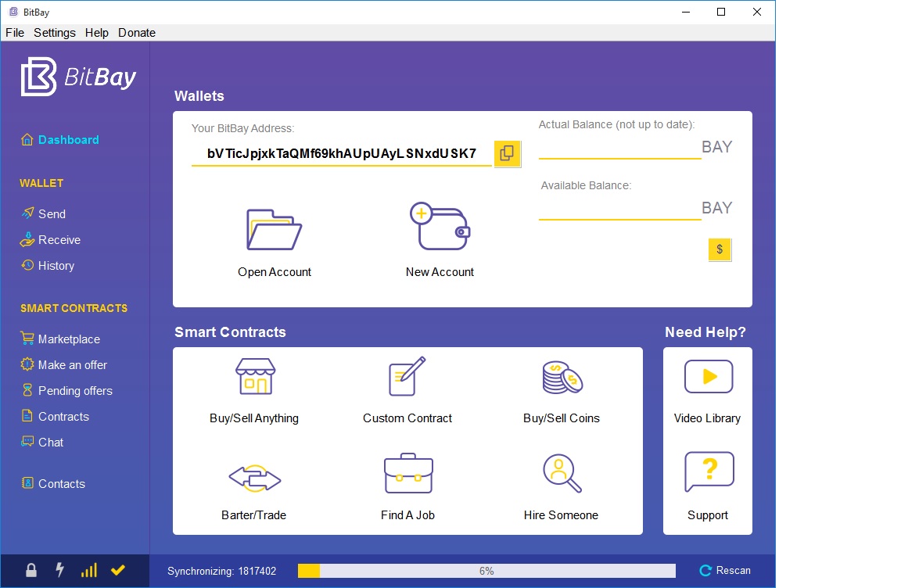Screen dimensions: 901x588
Task: Click the Open Account folder icon
Action: click(x=274, y=229)
